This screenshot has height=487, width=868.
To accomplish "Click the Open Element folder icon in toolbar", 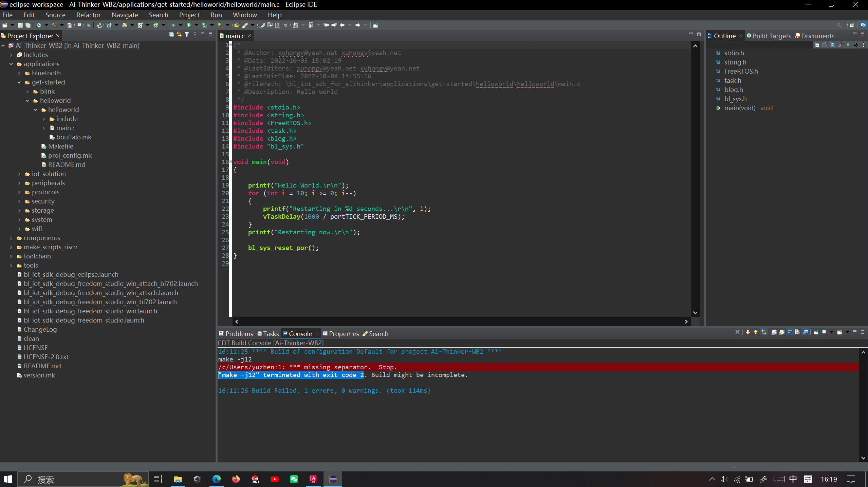I will pos(237,25).
